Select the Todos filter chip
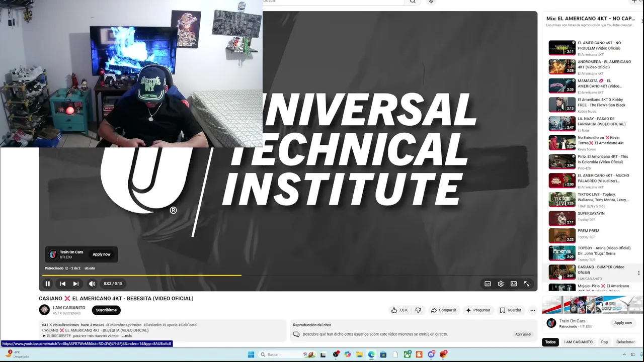The image size is (644, 362). tap(550, 342)
